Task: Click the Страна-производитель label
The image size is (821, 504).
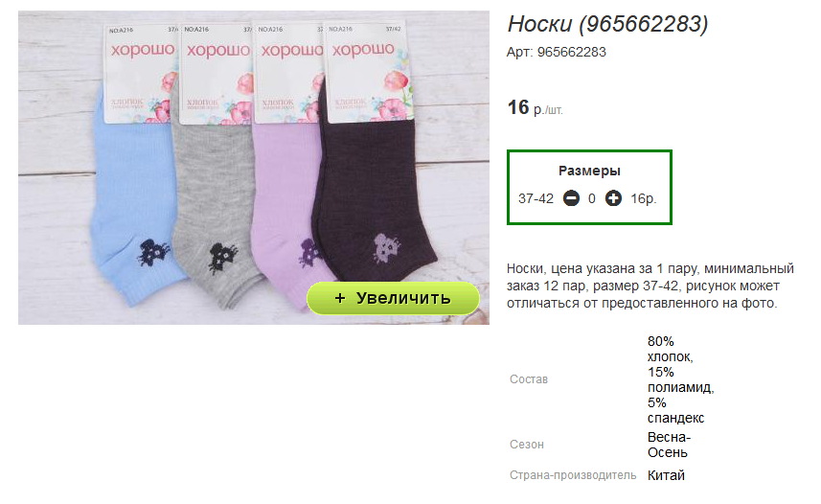Action: (573, 475)
